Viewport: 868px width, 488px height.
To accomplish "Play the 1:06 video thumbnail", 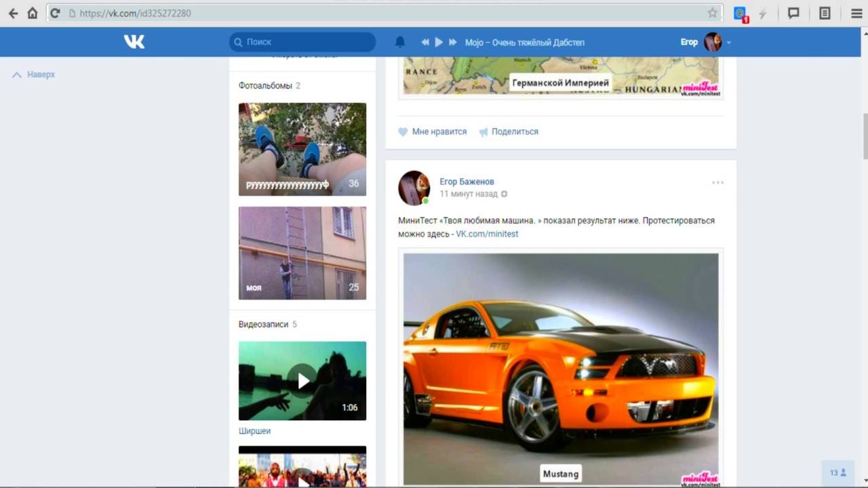I will [x=302, y=381].
